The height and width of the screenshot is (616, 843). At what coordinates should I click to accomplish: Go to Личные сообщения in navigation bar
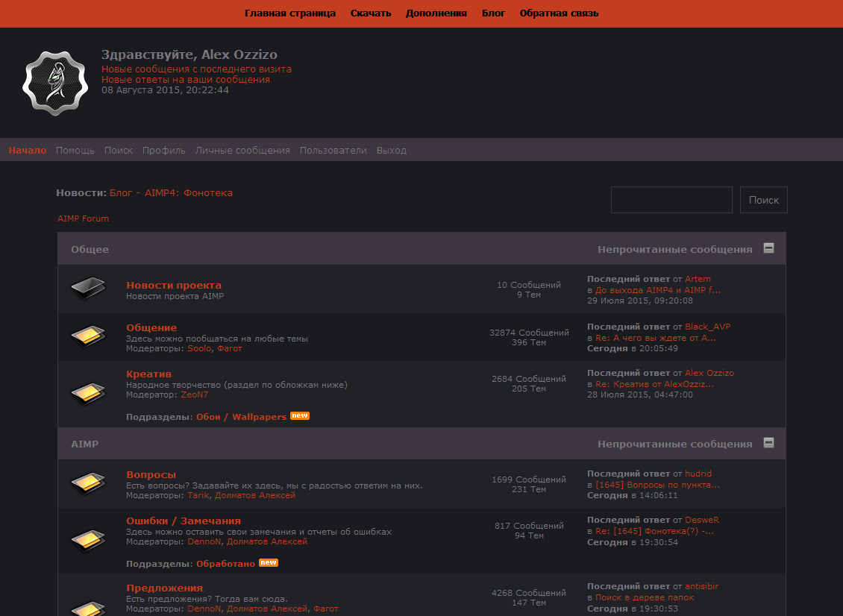242,151
